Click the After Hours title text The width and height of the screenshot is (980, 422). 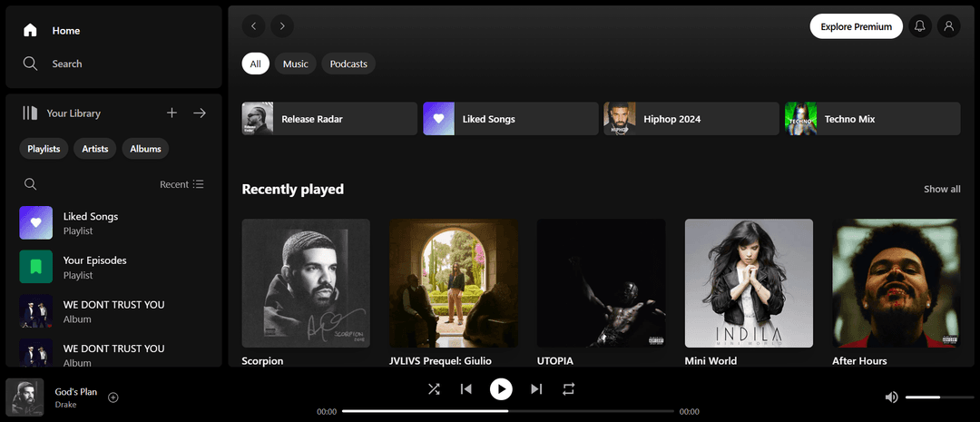pyautogui.click(x=859, y=360)
